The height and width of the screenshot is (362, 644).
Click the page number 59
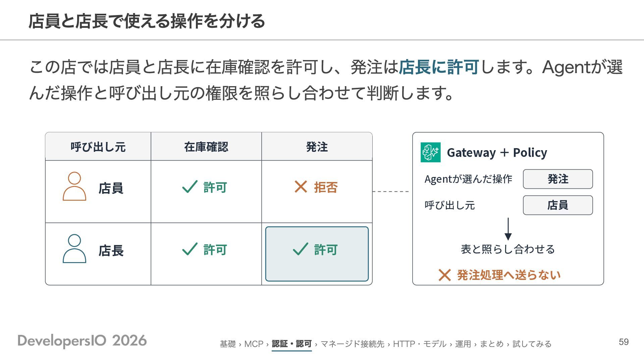(x=624, y=342)
